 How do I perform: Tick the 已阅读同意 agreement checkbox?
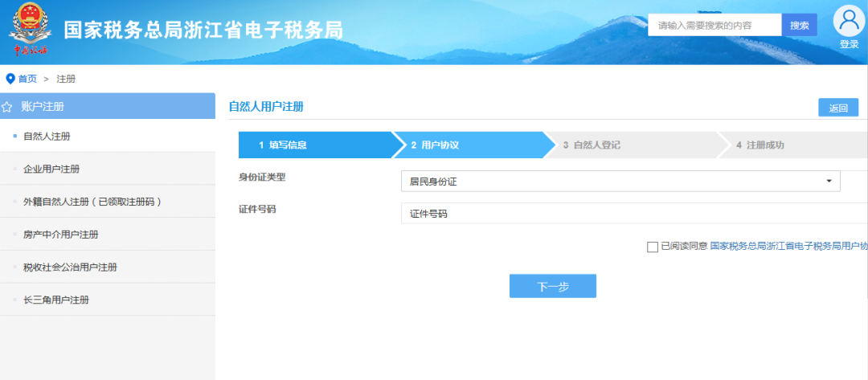652,247
